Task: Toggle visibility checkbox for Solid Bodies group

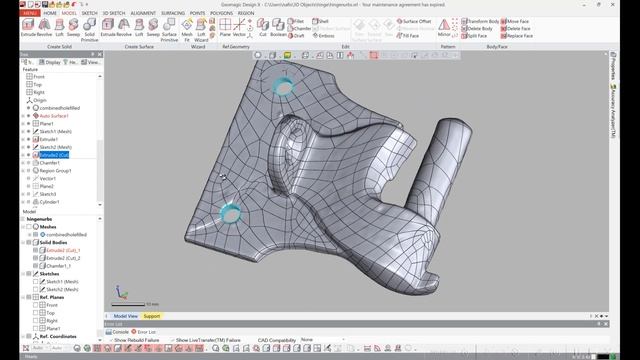Action: pos(29,242)
